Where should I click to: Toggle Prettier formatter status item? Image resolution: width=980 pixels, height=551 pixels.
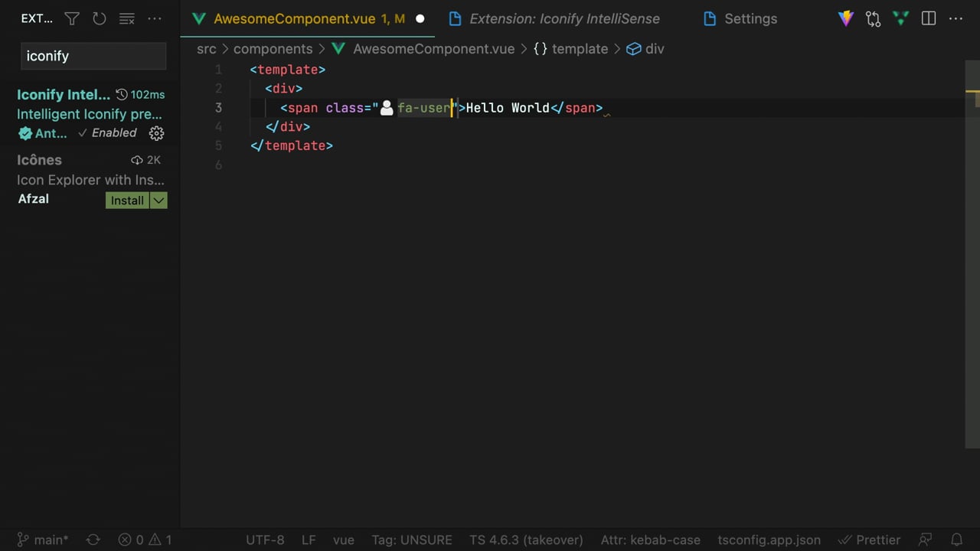(870, 540)
